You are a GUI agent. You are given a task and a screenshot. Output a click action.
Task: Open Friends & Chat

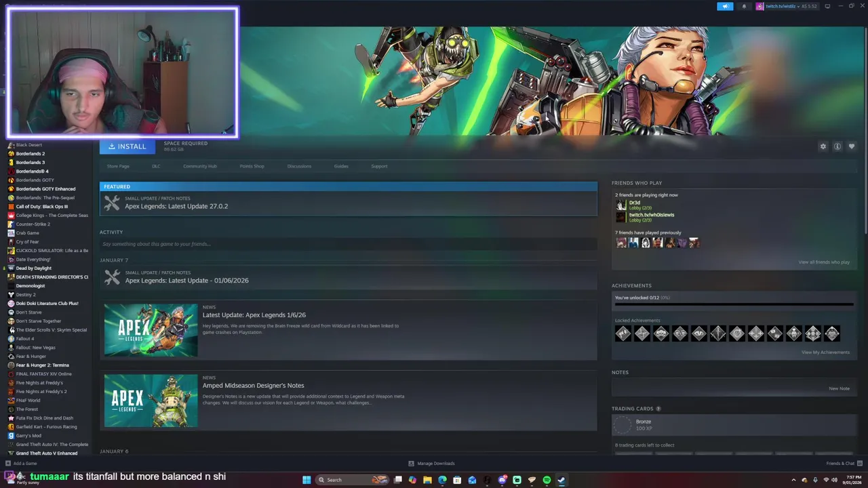844,464
